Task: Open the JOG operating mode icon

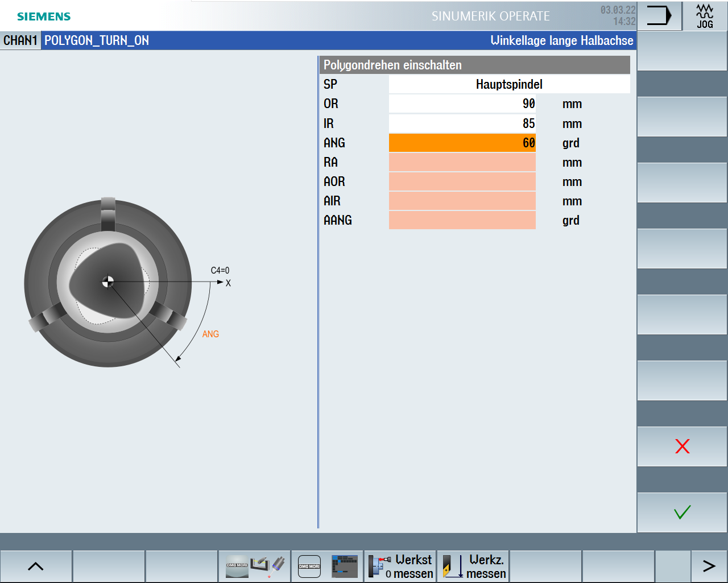Action: tap(705, 16)
